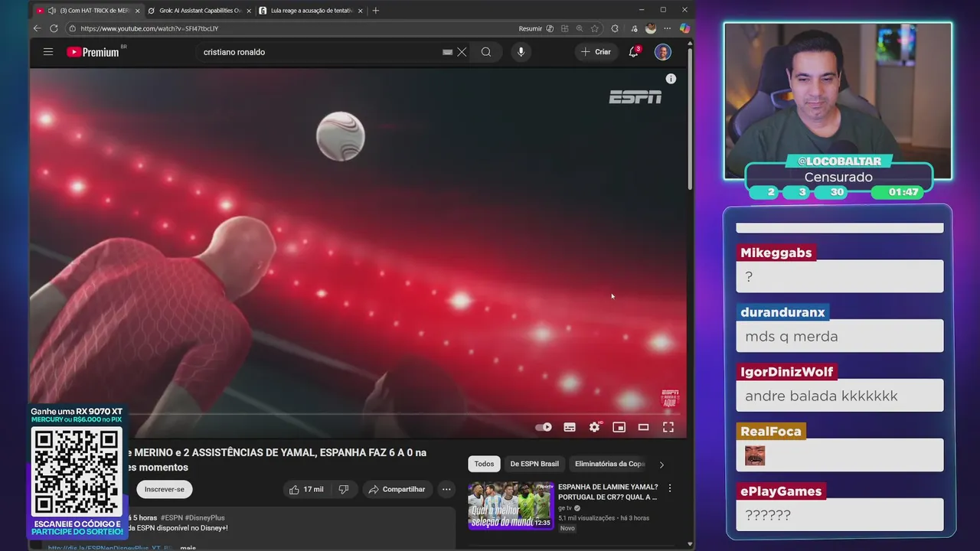
Task: Show video info card icon
Action: (671, 79)
